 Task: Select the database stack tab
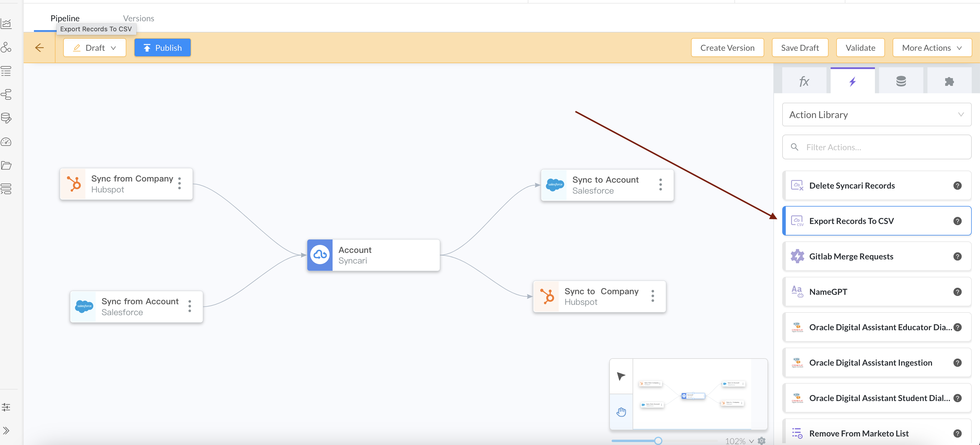click(901, 81)
